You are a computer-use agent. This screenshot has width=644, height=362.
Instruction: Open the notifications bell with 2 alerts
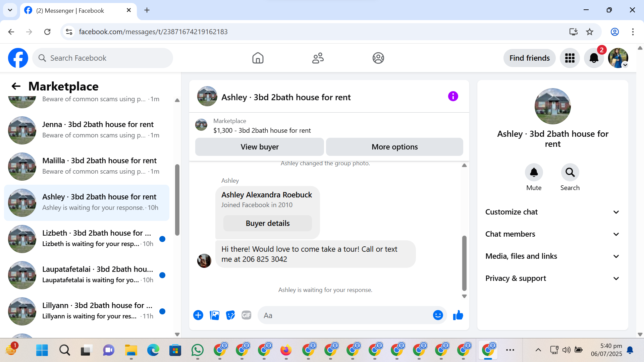pos(594,58)
